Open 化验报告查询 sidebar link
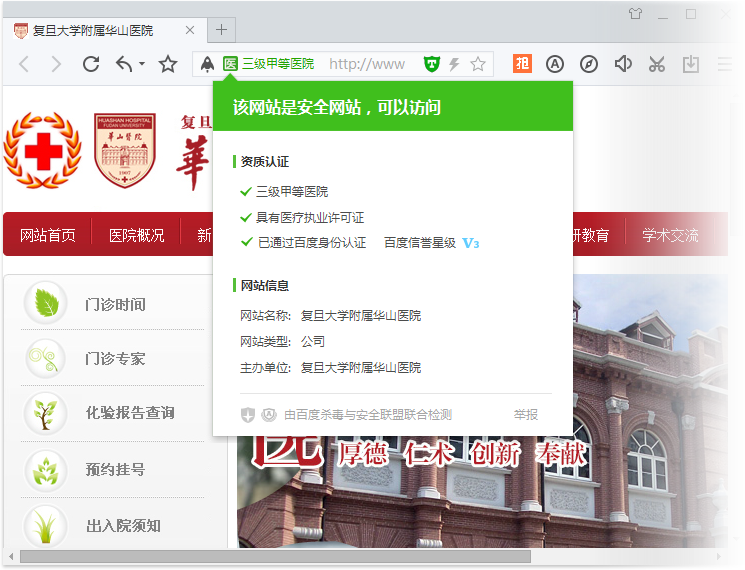 [129, 413]
